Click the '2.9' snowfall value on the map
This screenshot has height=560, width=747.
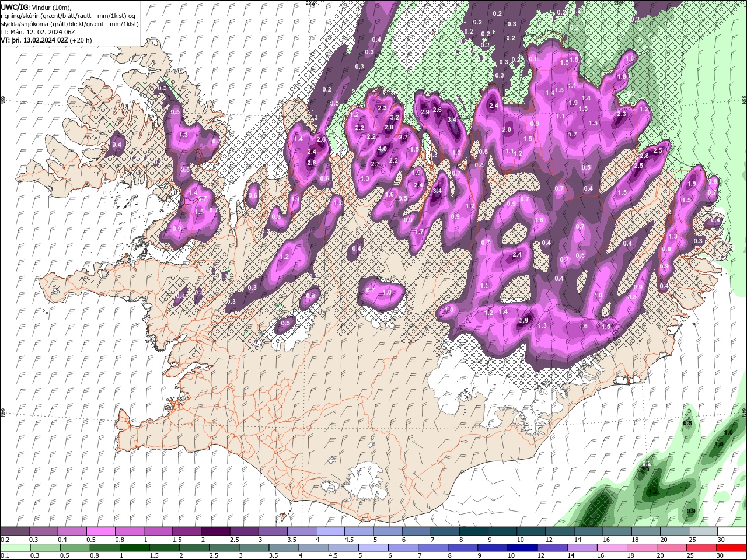[425, 112]
